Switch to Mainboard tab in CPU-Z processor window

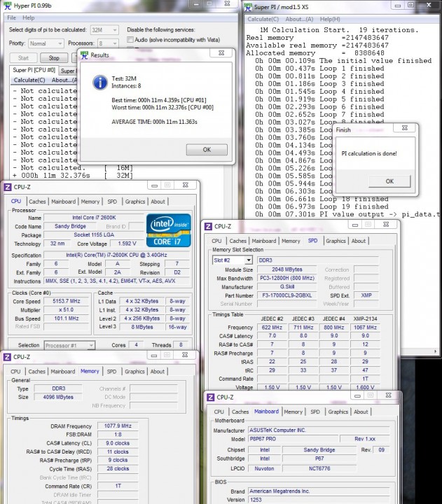tap(63, 202)
